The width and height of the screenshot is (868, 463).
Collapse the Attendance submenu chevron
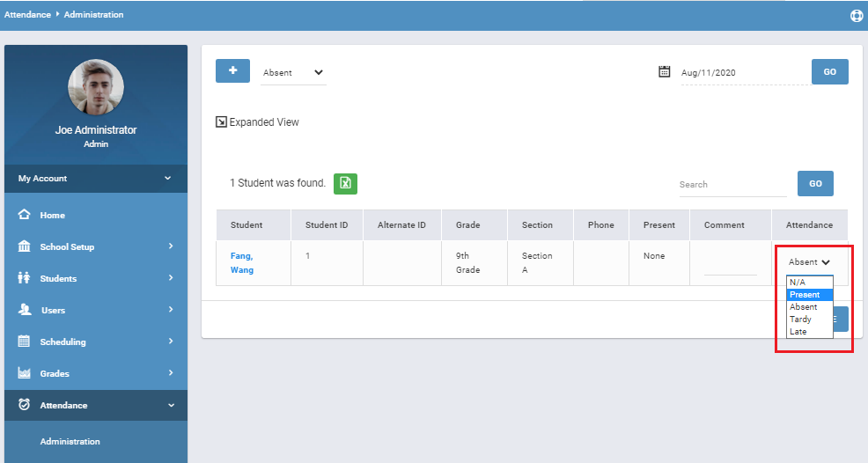(171, 406)
